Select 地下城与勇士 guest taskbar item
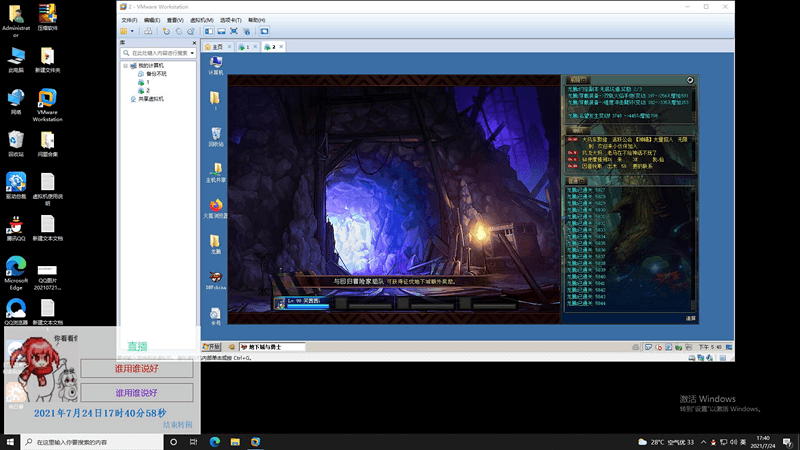Viewport: 800px width, 450px height. [x=272, y=347]
